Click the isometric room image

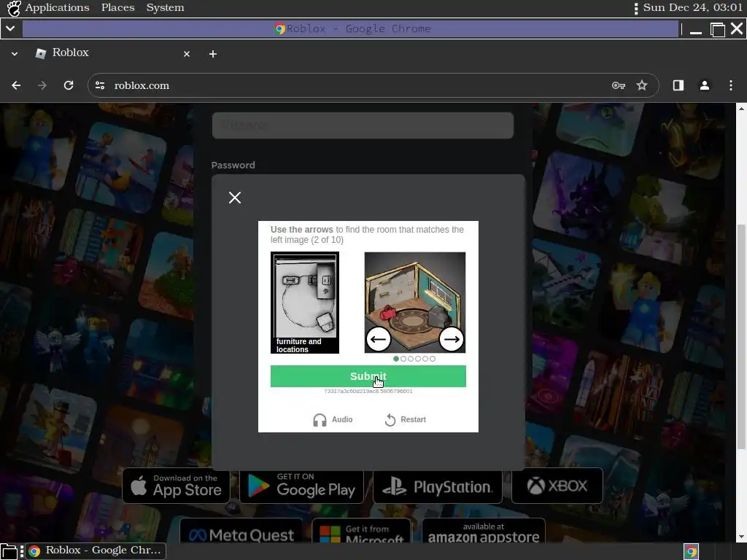(x=415, y=303)
